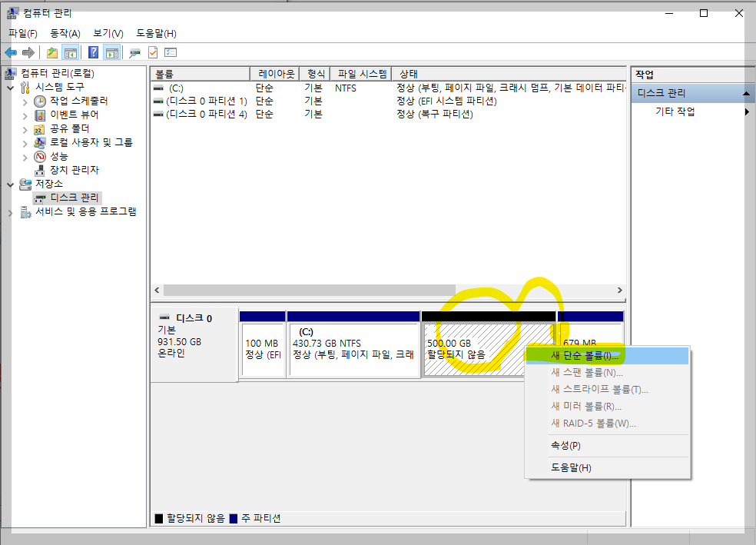Click the forward navigation arrow
The width and height of the screenshot is (756, 545).
28,52
